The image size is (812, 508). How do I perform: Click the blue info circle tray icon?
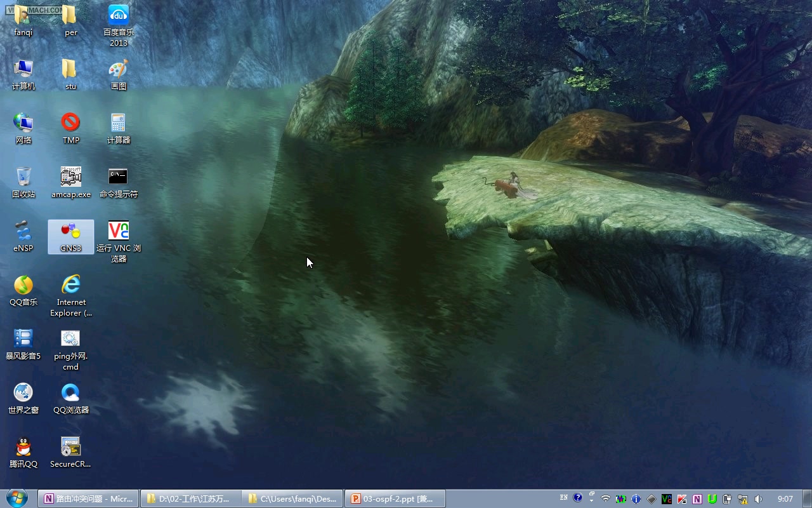click(636, 498)
